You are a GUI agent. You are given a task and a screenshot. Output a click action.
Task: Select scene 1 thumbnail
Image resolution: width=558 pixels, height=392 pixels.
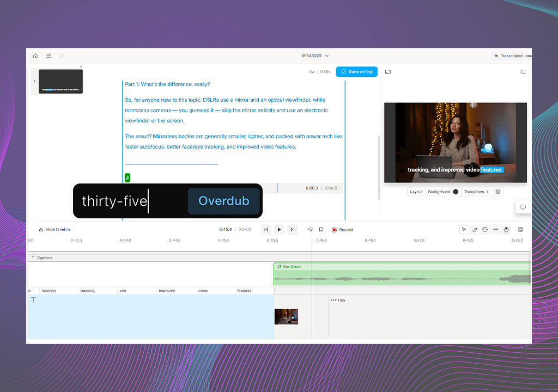[61, 82]
